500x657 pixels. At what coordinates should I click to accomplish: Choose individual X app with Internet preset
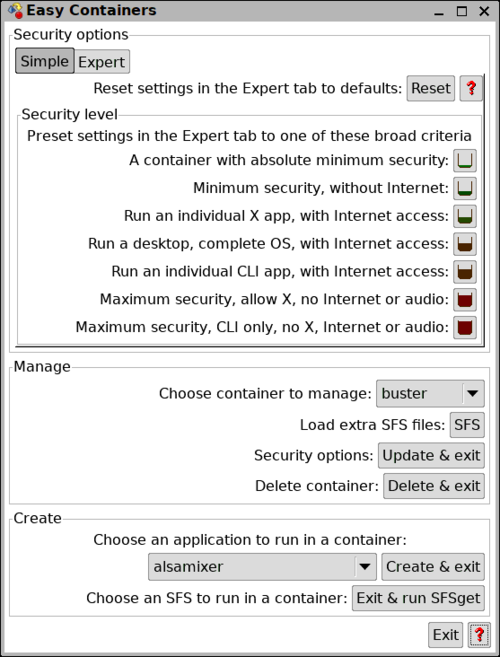click(x=465, y=216)
